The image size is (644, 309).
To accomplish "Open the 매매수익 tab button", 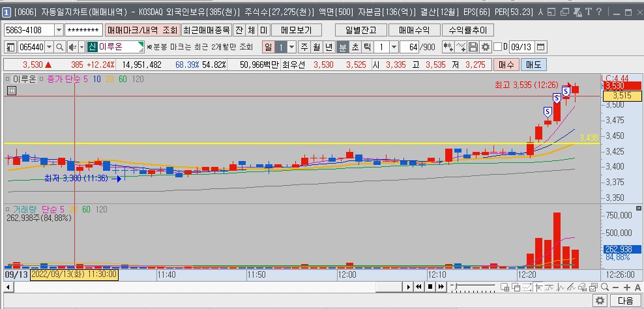I will [x=414, y=30].
